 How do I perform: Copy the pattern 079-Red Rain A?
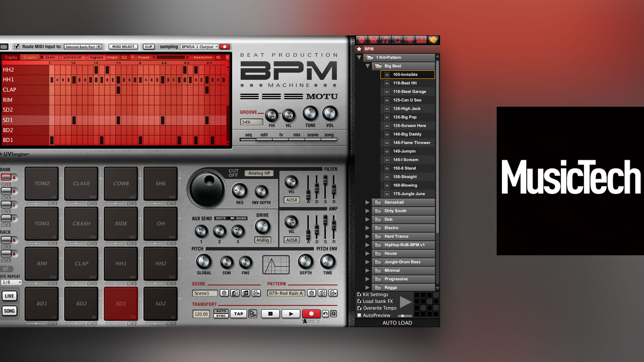point(322,293)
